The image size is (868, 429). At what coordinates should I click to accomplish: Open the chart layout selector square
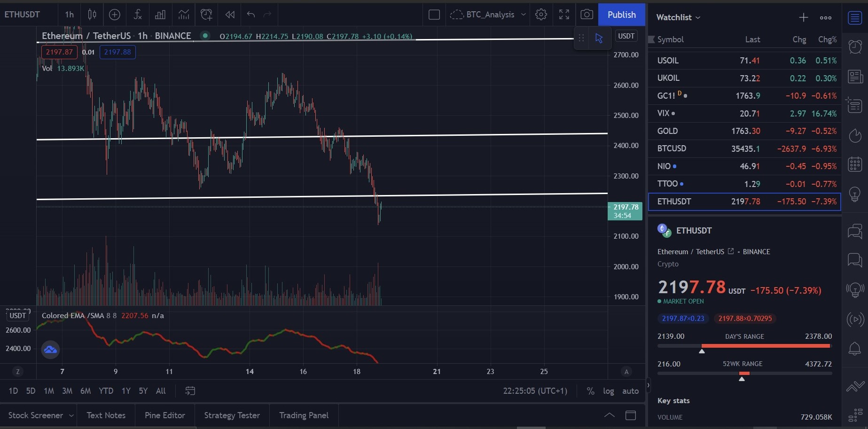(434, 15)
